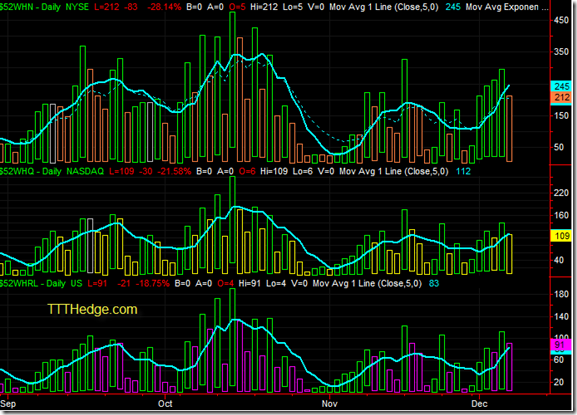Click the L=109 last value in NASDAQ header
The width and height of the screenshot is (577, 415).
click(x=122, y=171)
